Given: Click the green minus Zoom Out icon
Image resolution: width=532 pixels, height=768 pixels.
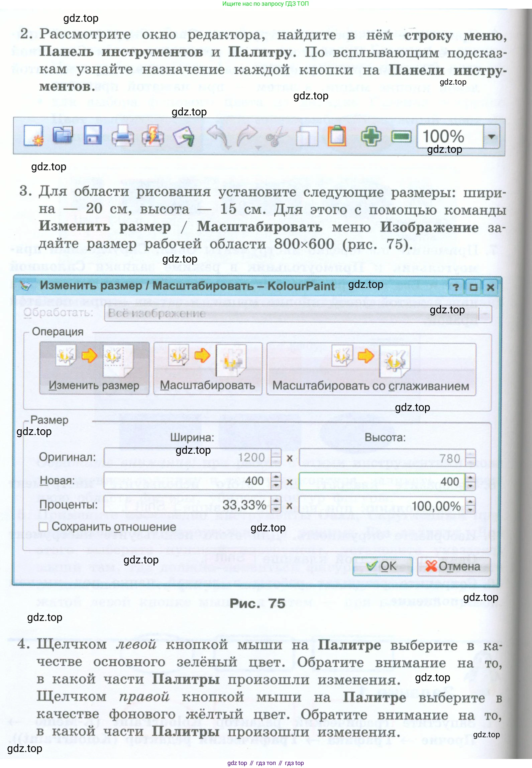Looking at the screenshot, I should coord(401,136).
